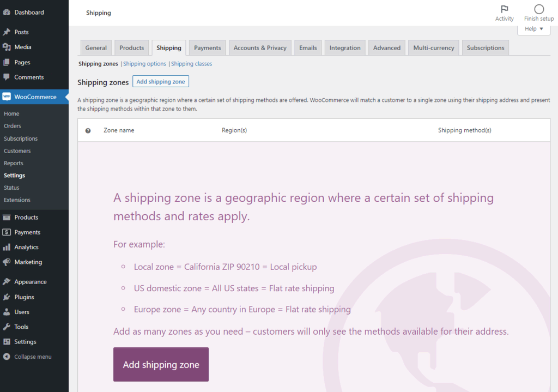
Task: Click the Finish setup circle icon
Action: click(539, 9)
